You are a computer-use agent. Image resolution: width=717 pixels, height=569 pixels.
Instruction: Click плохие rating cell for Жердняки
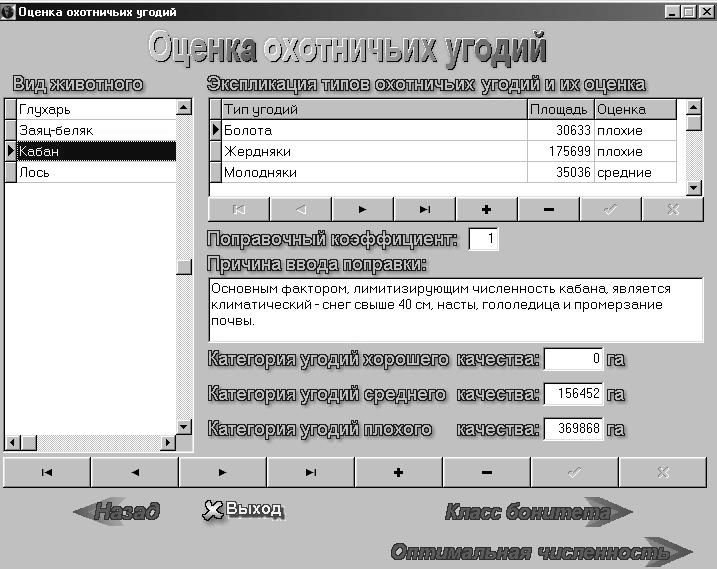click(635, 151)
